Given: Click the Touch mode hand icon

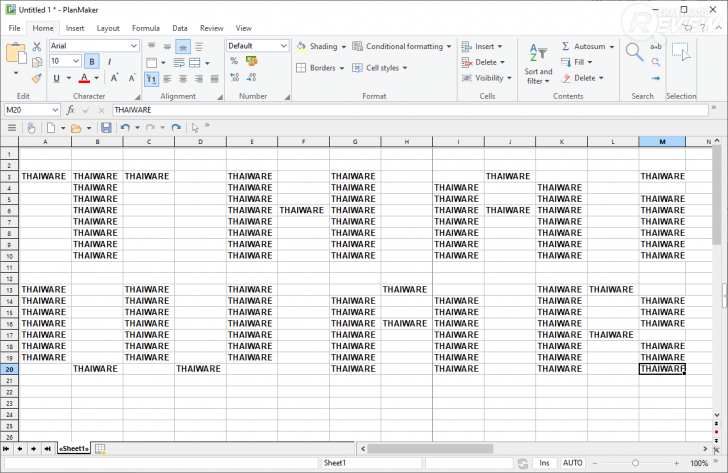Looking at the screenshot, I should pyautogui.click(x=31, y=128).
